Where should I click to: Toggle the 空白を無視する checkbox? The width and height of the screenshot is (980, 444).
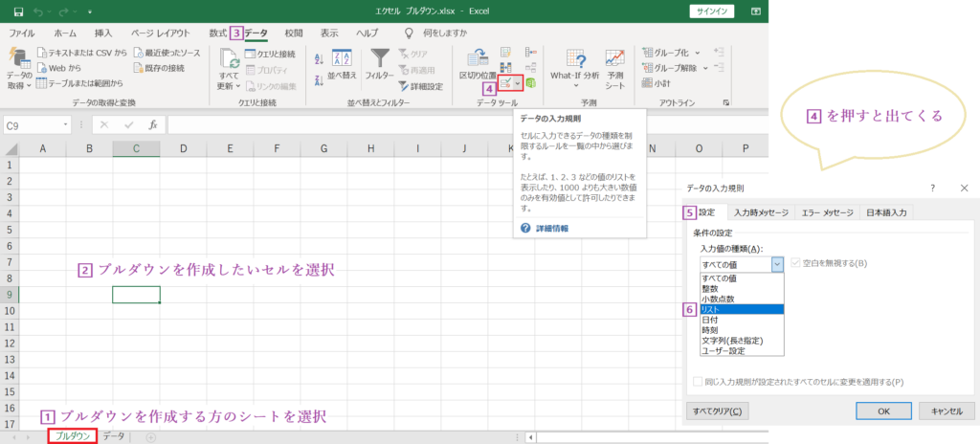tap(795, 263)
